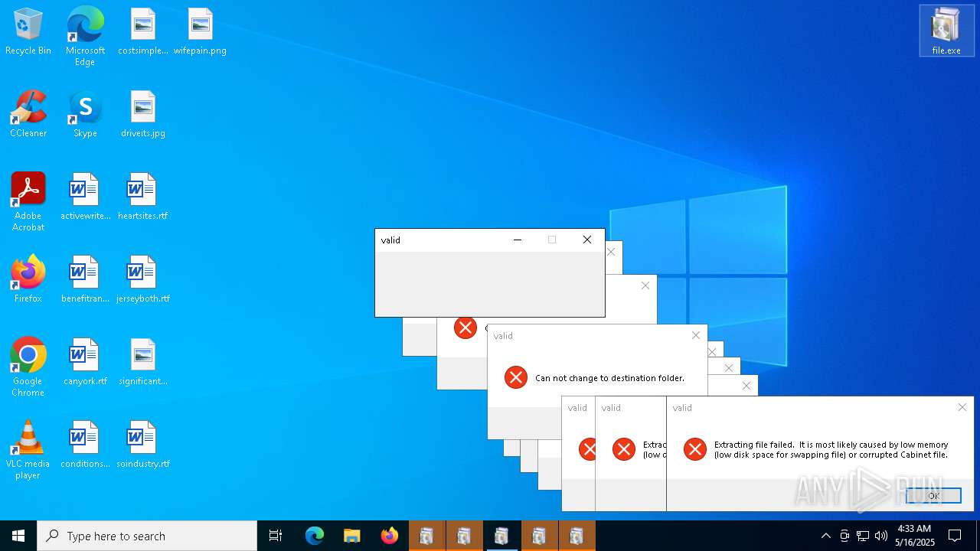Select wifepain.png file on desktop

[200, 31]
